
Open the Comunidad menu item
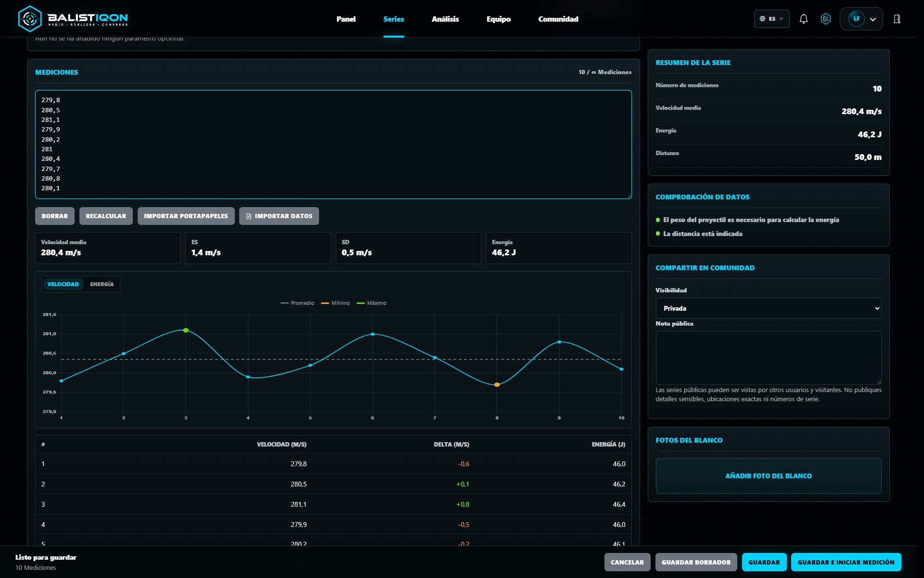pyautogui.click(x=558, y=19)
